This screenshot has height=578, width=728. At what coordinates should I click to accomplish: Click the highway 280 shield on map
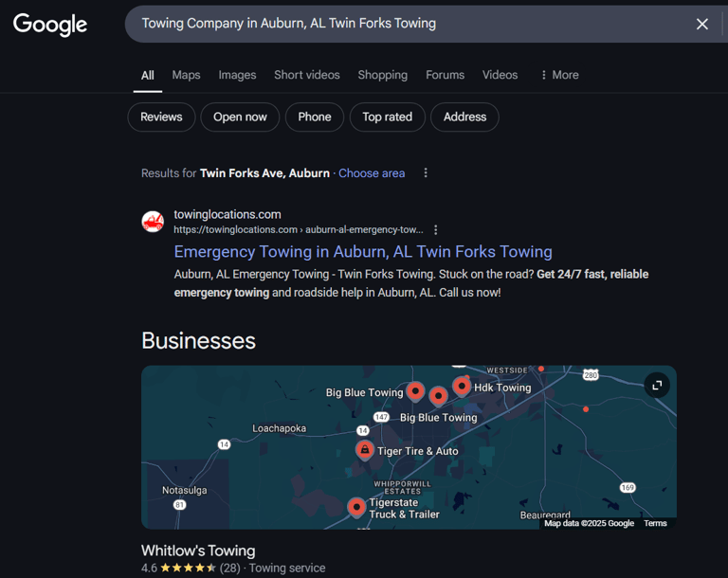tap(591, 375)
